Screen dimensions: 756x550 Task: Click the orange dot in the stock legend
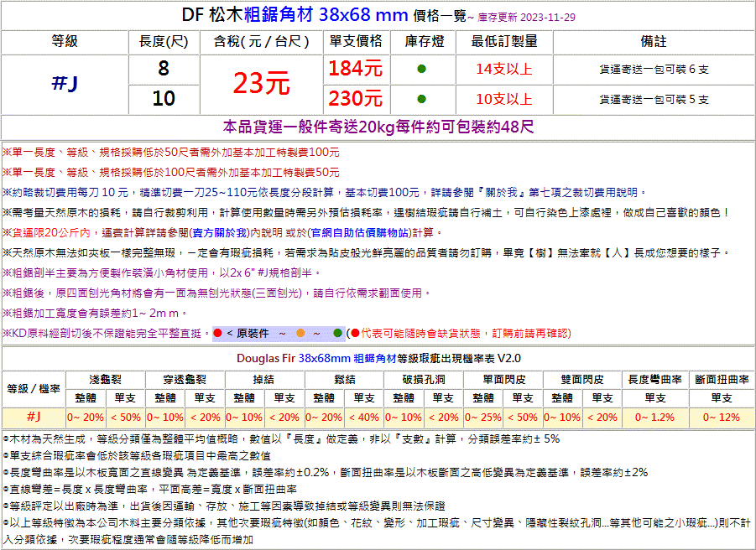[300, 334]
